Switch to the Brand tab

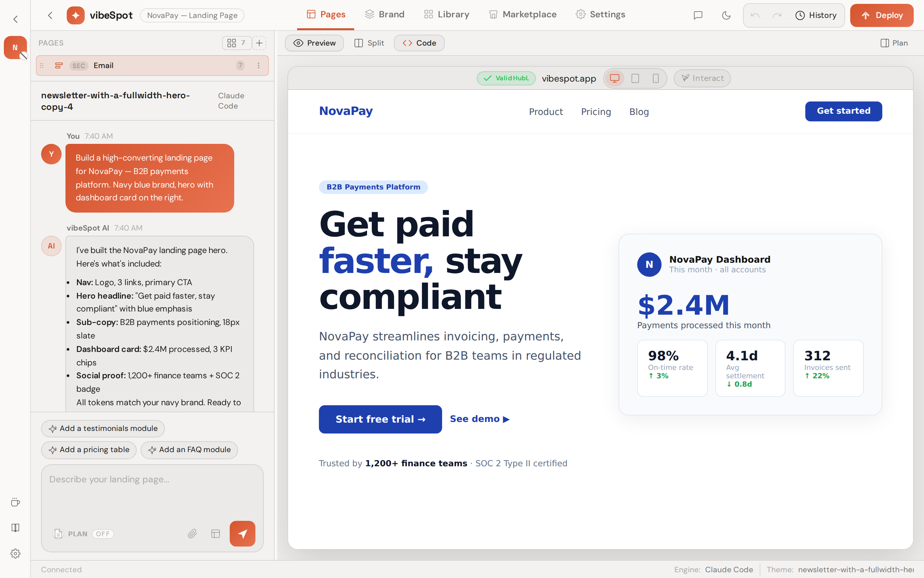(x=384, y=14)
